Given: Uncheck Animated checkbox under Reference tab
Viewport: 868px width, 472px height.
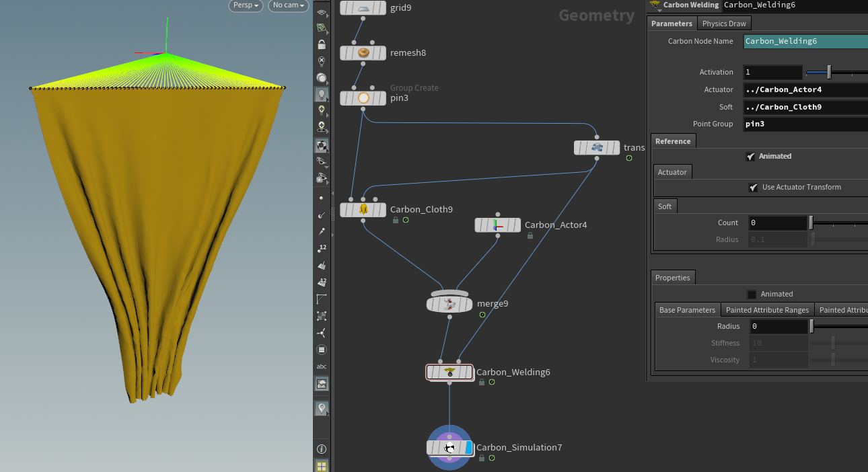Looking at the screenshot, I should (750, 156).
